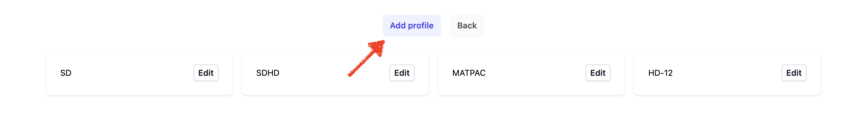This screenshot has height=119, width=868.
Task: Click the gap between Add profile and Back
Action: tap(445, 26)
